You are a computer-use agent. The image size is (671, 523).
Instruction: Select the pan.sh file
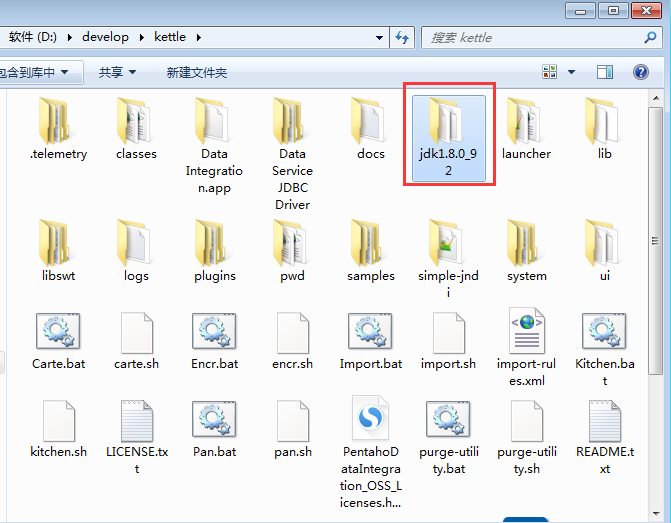pyautogui.click(x=293, y=429)
